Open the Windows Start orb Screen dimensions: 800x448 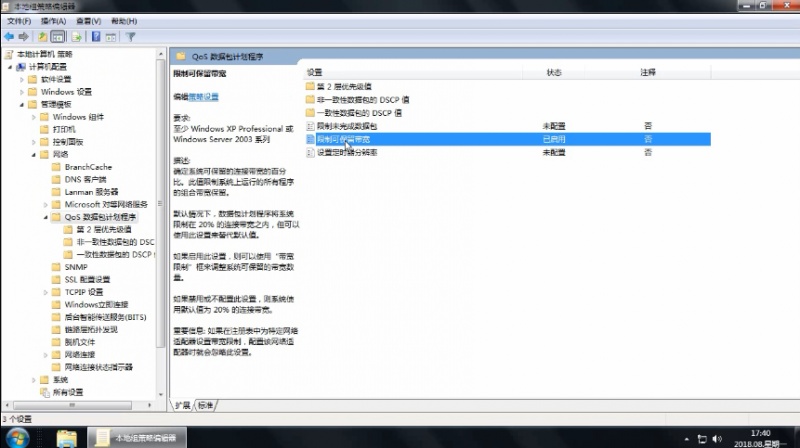click(18, 438)
